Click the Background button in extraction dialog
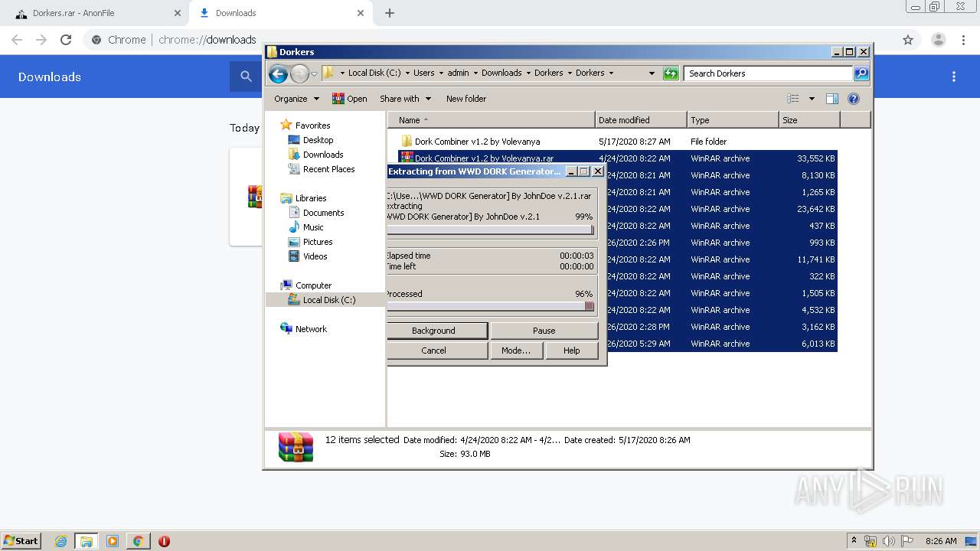Screen dimensions: 980x551 [433, 331]
